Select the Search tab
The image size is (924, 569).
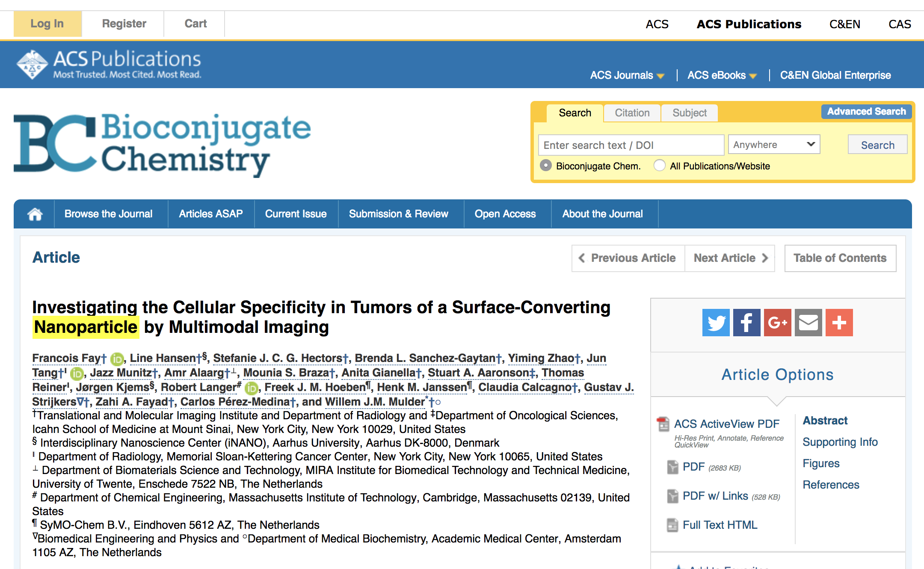tap(575, 113)
